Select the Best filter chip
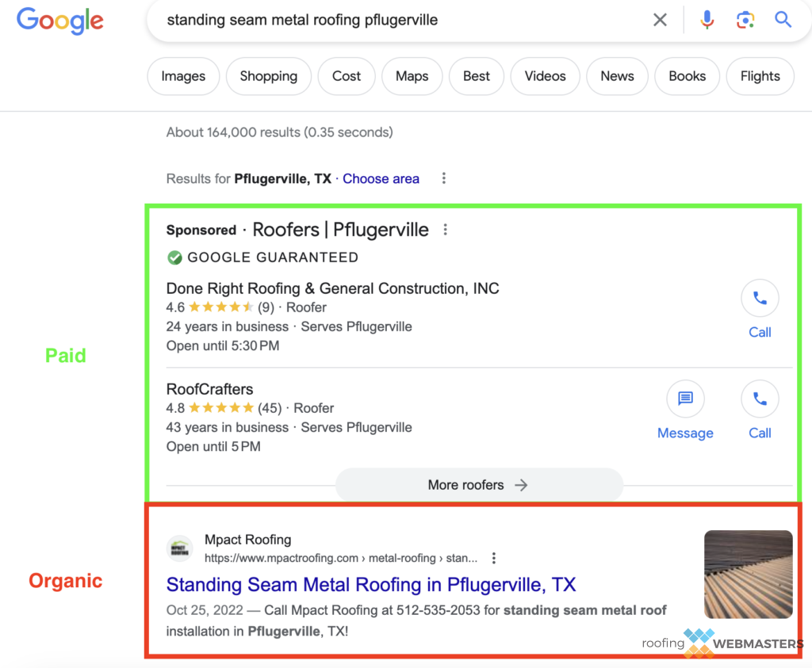Image resolution: width=812 pixels, height=668 pixels. pos(477,77)
